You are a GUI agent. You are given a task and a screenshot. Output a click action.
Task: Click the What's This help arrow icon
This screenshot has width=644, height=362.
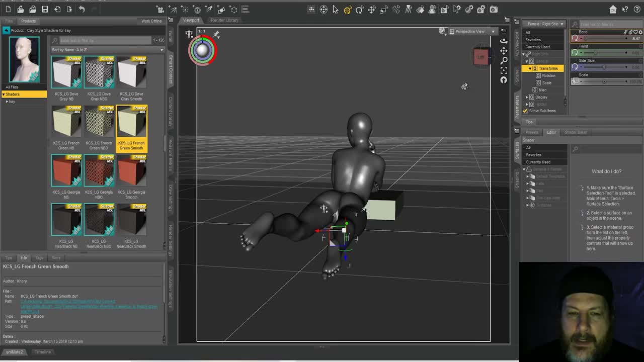(x=625, y=9)
